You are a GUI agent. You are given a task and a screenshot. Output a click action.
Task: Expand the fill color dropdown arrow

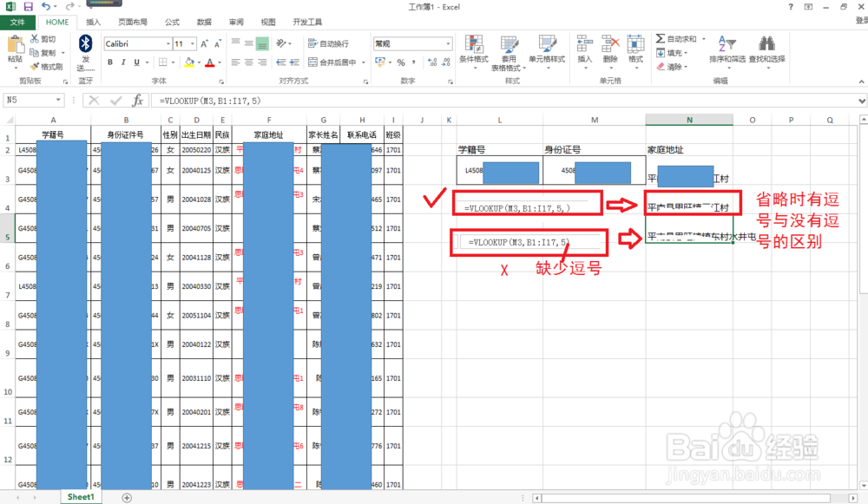[x=200, y=62]
